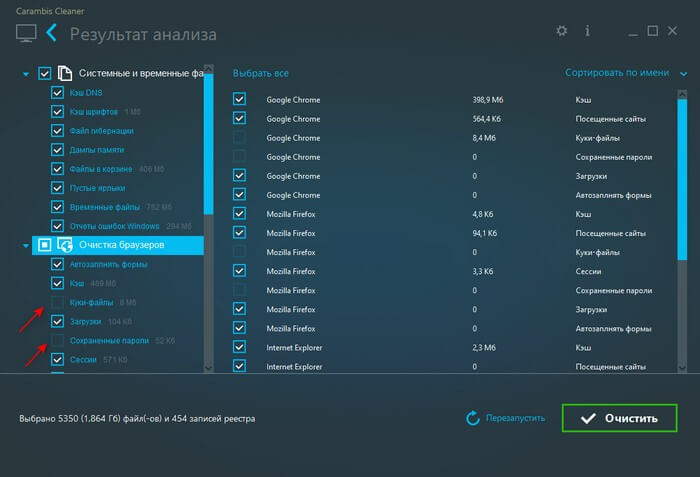Click the Выбрано 5350 status text
Viewport: 700px width, 477px height.
coord(137,418)
